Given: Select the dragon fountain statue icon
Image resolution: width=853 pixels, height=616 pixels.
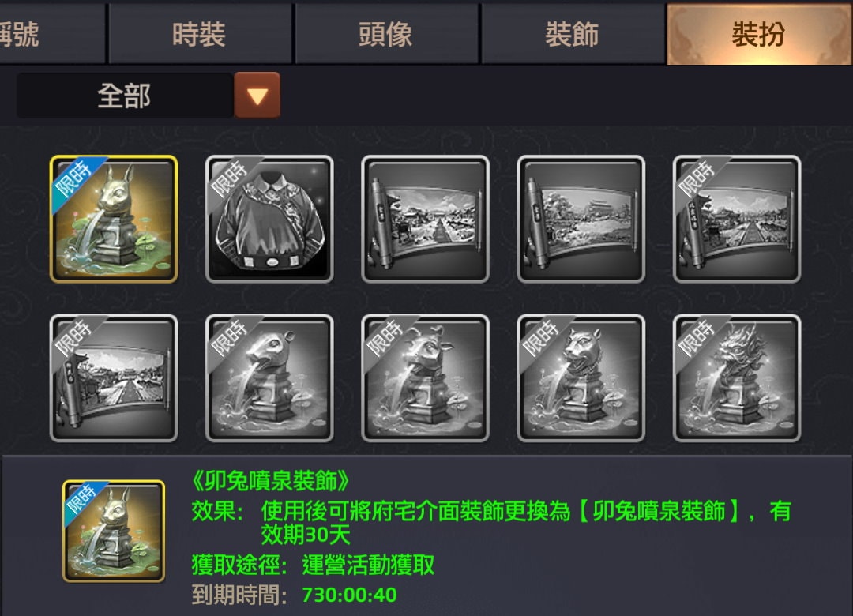Looking at the screenshot, I should point(737,378).
